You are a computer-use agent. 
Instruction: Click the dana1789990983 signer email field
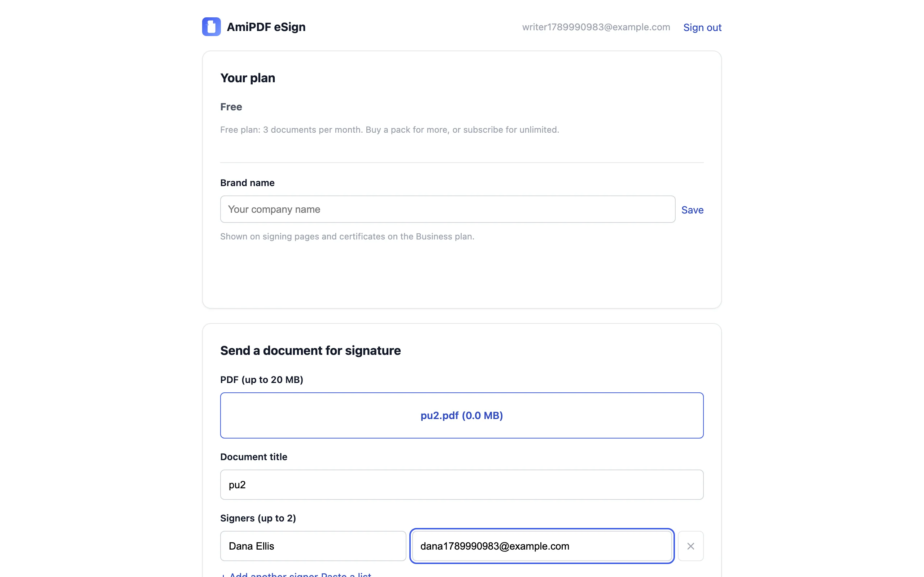click(x=541, y=546)
